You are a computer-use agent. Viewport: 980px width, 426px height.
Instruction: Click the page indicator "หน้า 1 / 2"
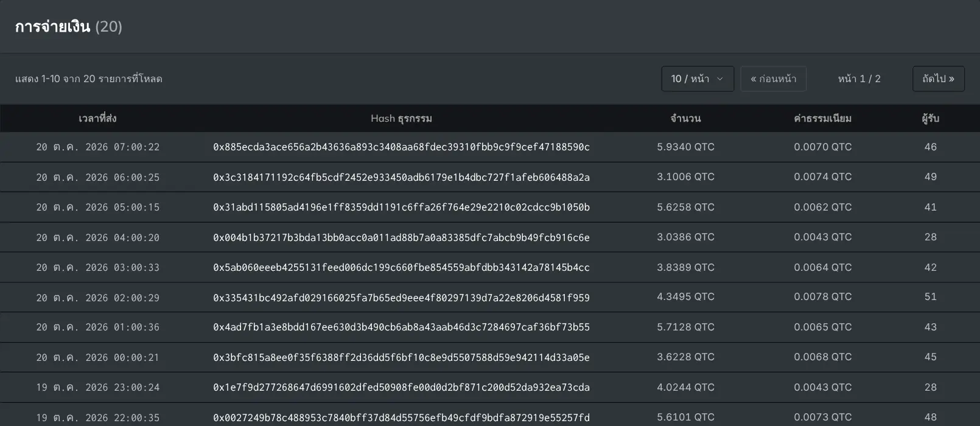(859, 79)
